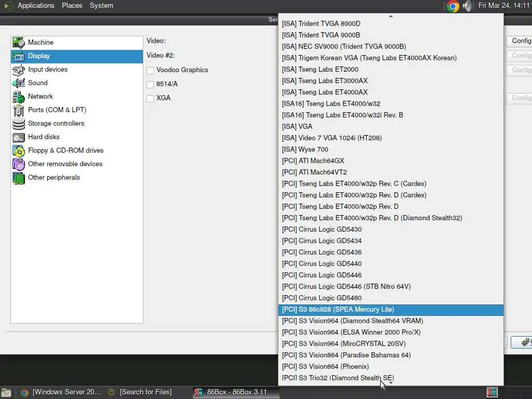
Task: Click the 86Box tray icon in bottom panel
Action: pyautogui.click(x=492, y=392)
